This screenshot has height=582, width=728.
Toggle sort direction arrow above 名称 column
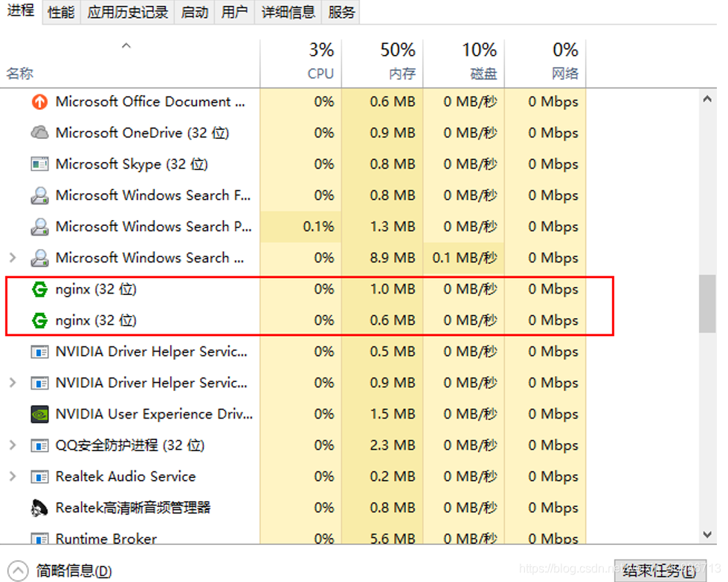pos(126,45)
